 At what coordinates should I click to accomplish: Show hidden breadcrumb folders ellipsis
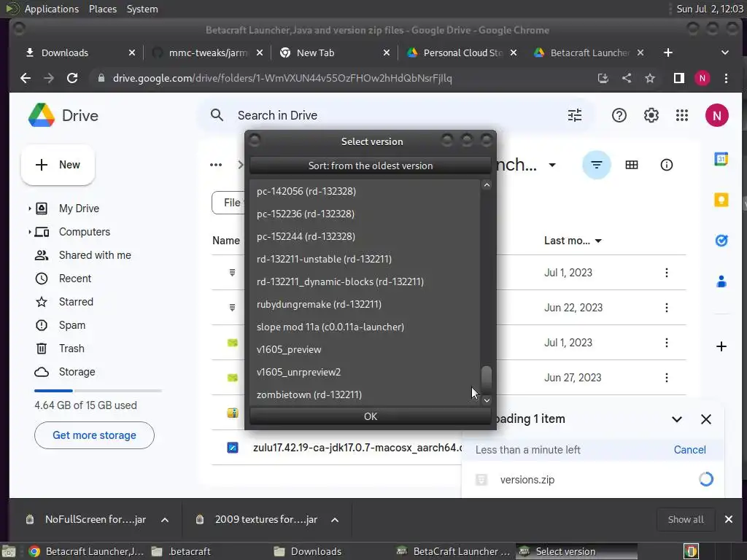point(216,165)
